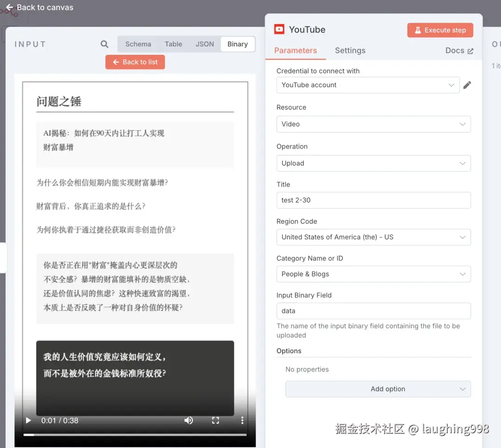Open the video player's three-dot menu
This screenshot has height=448, width=501.
pos(242,420)
